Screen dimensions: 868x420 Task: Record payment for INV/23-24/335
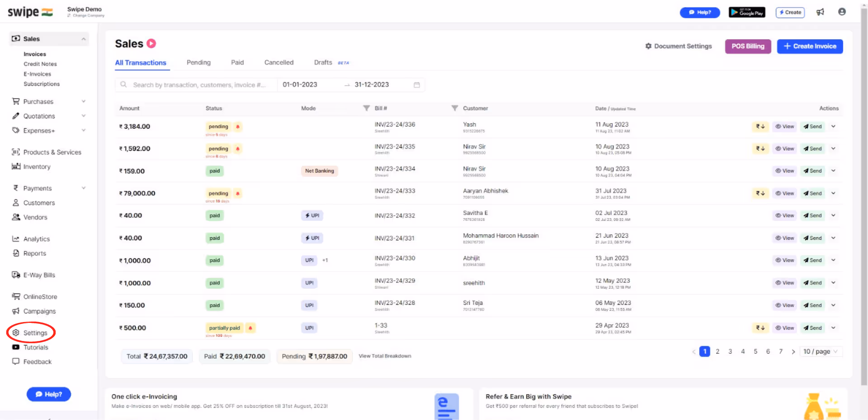[760, 149]
